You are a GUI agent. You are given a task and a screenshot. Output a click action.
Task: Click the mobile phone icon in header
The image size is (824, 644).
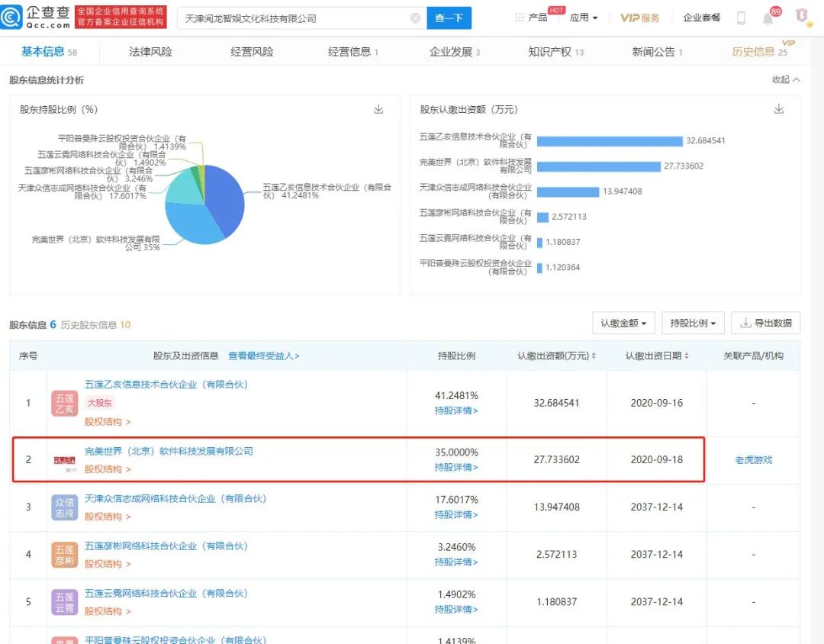click(x=741, y=18)
